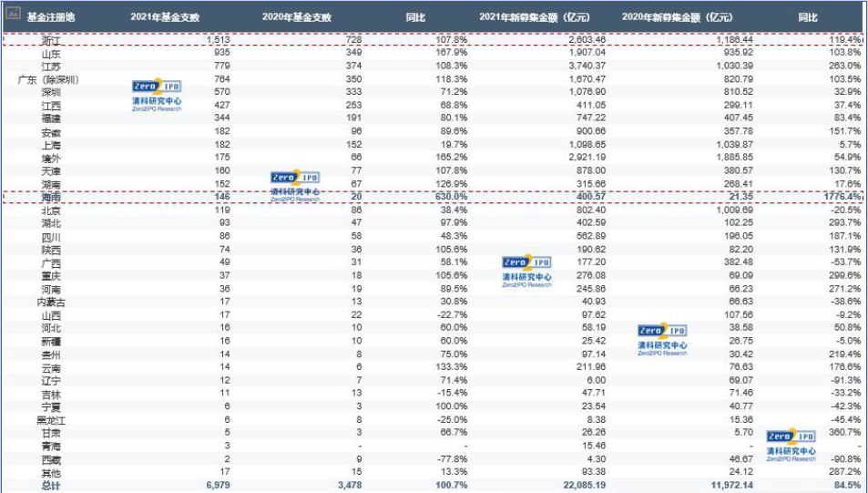Select the 263.0% growth in 江苏 row
The width and height of the screenshot is (868, 493).
coord(846,66)
